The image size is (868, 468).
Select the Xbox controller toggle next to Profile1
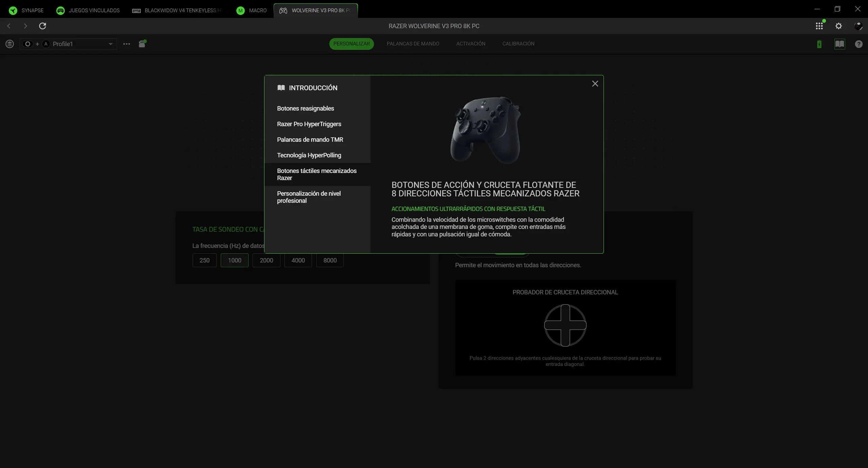[27, 44]
